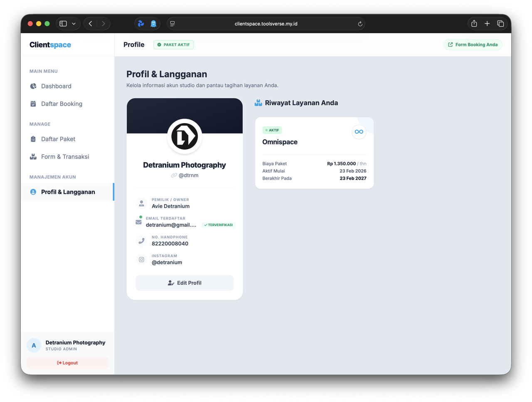Open Dashboard from the sidebar menu
The height and width of the screenshot is (402, 532).
[57, 86]
